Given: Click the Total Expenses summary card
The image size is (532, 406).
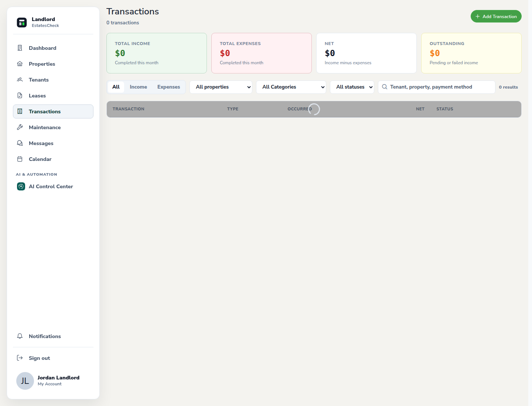Looking at the screenshot, I should [x=262, y=53].
